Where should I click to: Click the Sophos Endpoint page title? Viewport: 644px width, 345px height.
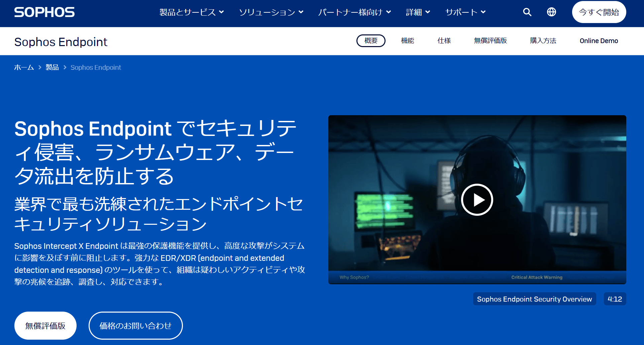pyautogui.click(x=61, y=42)
